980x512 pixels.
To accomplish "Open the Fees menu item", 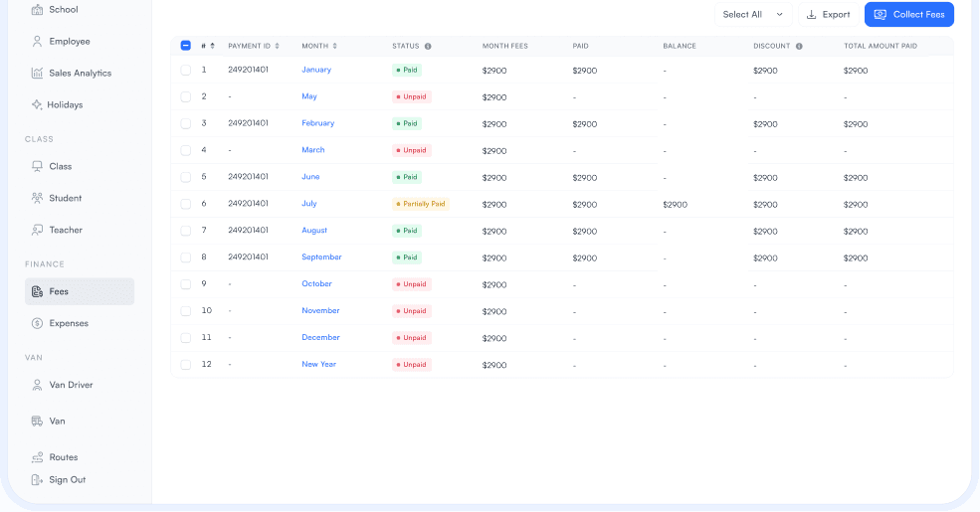I will click(80, 291).
